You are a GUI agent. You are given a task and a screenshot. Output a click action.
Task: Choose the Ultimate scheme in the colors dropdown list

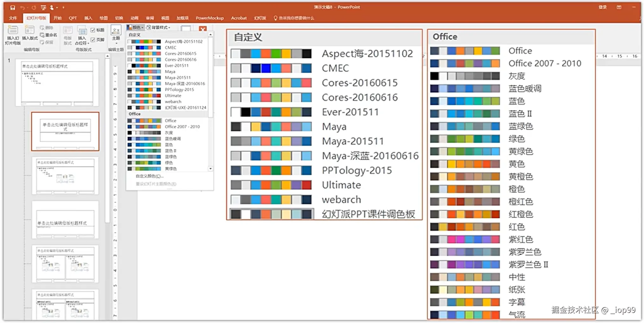tap(167, 96)
